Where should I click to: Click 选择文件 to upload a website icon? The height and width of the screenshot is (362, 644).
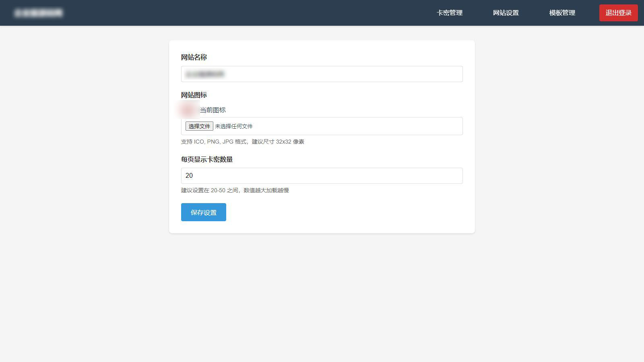pos(198,126)
